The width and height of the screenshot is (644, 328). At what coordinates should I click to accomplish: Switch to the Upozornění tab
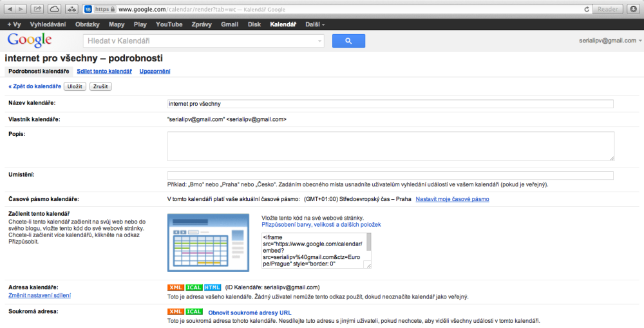155,71
